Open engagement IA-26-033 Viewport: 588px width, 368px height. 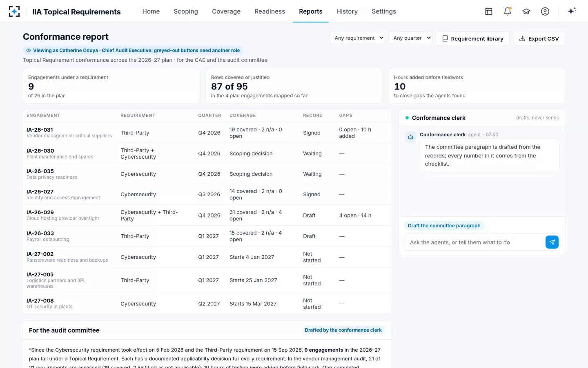click(207, 236)
